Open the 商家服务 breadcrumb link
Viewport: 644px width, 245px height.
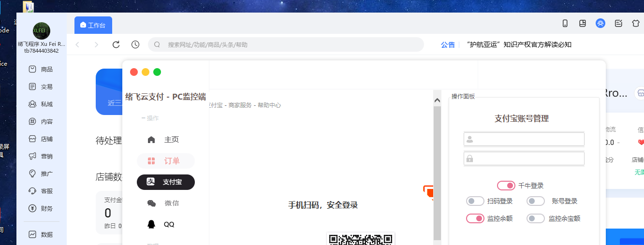(240, 105)
